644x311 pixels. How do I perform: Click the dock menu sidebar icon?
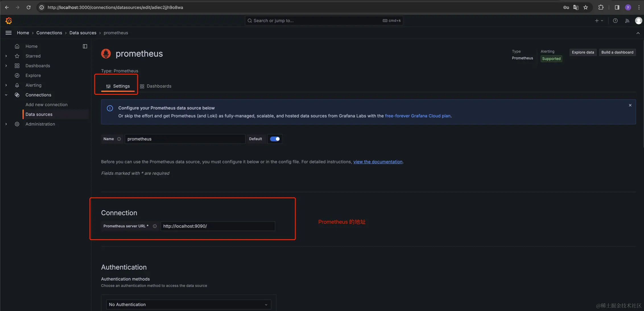coord(85,46)
